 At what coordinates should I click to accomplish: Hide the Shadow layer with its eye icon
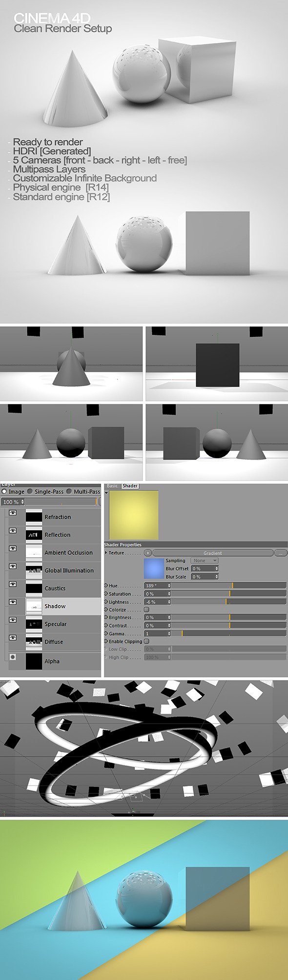[13, 602]
